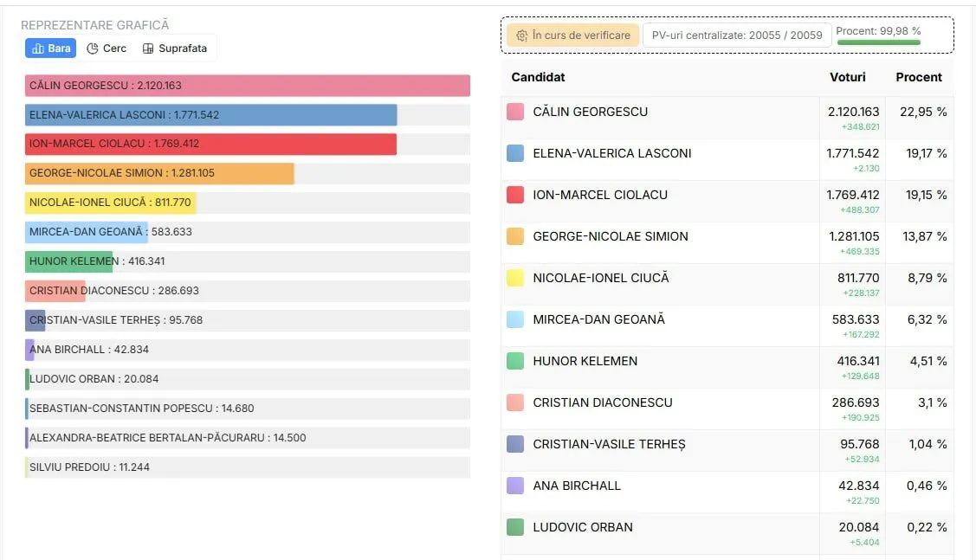This screenshot has height=560, width=976.
Task: Switch to the Suprafata chart view
Action: [x=175, y=48]
